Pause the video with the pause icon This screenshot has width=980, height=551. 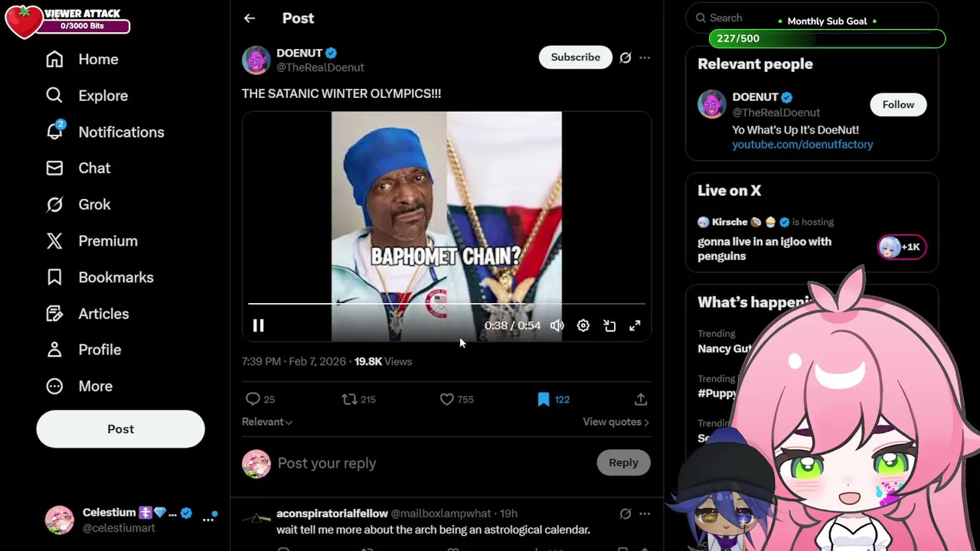point(258,326)
